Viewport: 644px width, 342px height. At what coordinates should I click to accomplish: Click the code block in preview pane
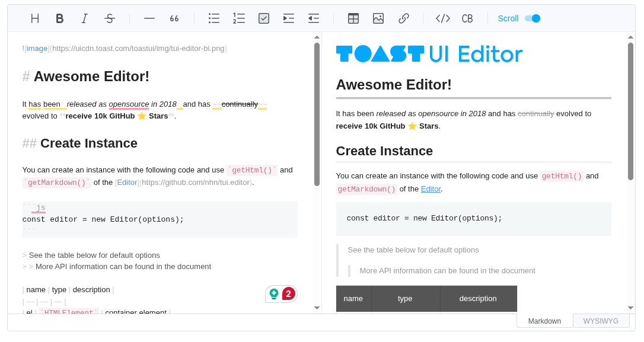[x=474, y=219]
